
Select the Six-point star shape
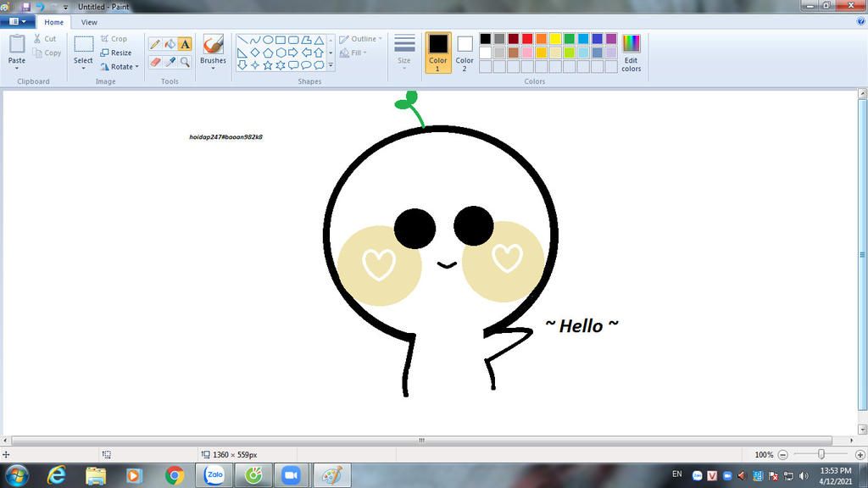(x=281, y=65)
